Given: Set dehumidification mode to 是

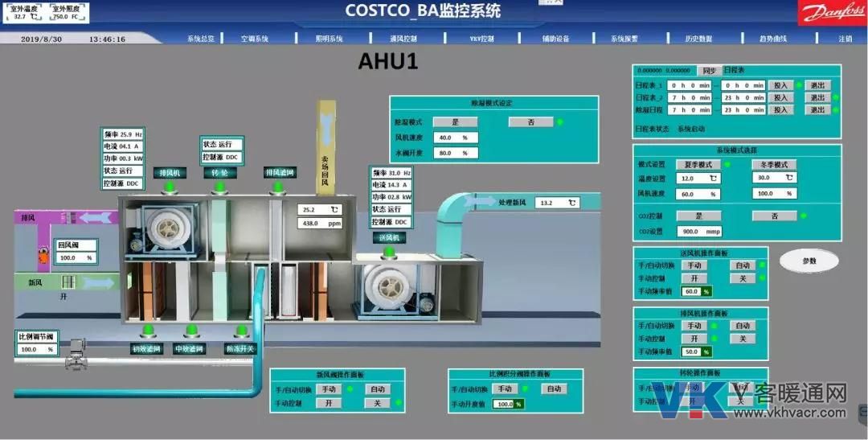Looking at the screenshot, I should coord(455,122).
